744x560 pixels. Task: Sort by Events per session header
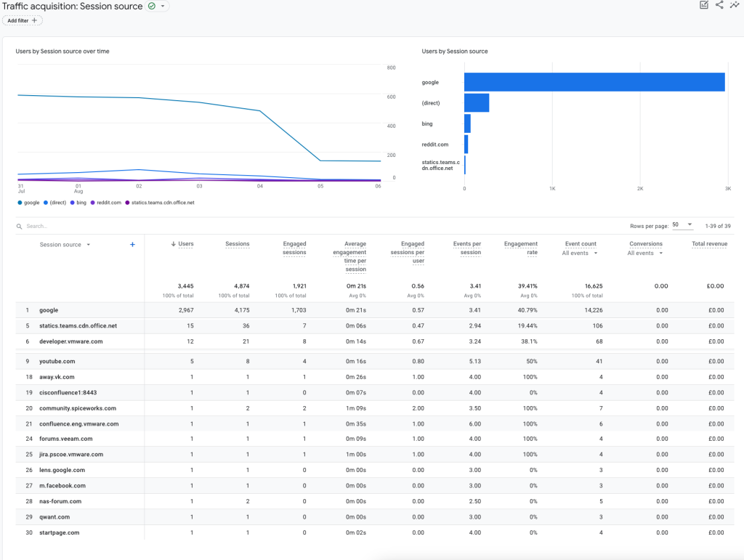(x=467, y=248)
